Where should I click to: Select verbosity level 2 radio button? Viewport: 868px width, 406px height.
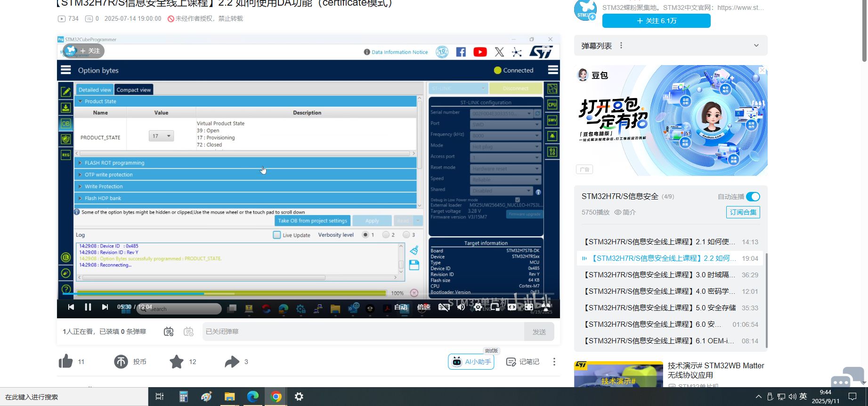coord(386,235)
